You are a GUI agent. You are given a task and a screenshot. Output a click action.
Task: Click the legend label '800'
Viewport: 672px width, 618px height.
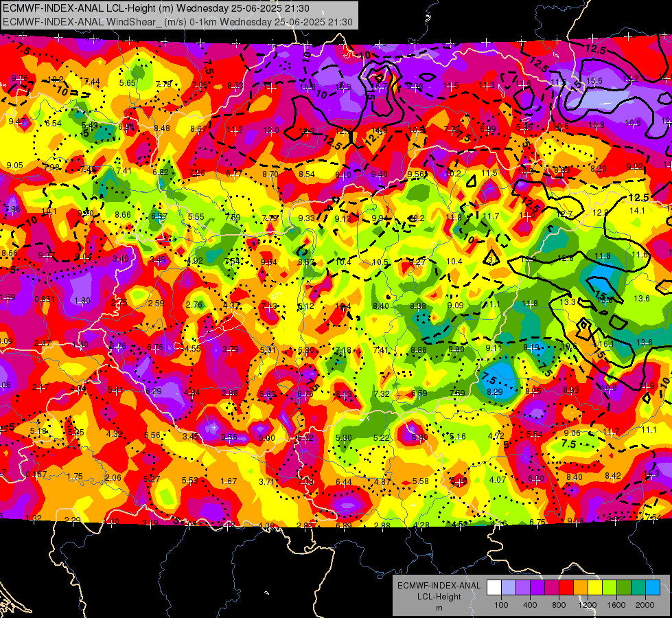click(x=559, y=605)
